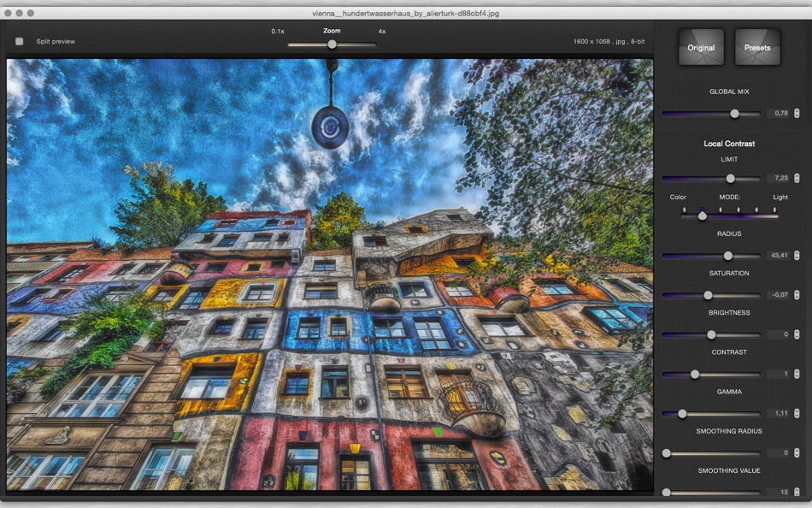Click the Gamma slider handle
812x508 pixels.
pos(682,413)
